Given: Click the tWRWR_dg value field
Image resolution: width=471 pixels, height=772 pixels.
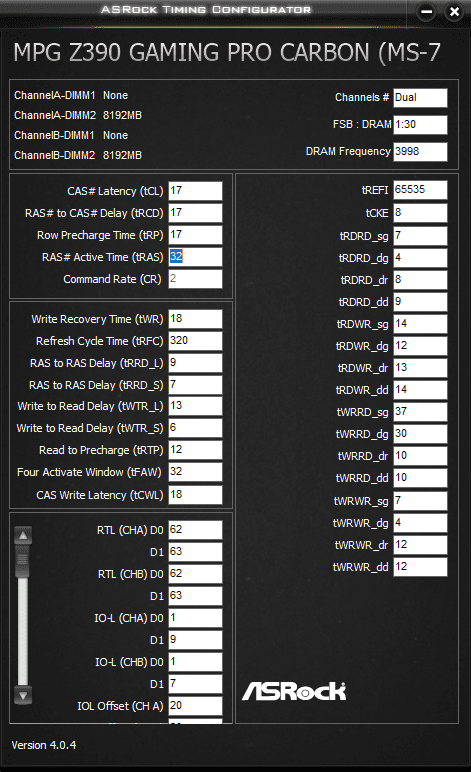Looking at the screenshot, I should click(420, 523).
